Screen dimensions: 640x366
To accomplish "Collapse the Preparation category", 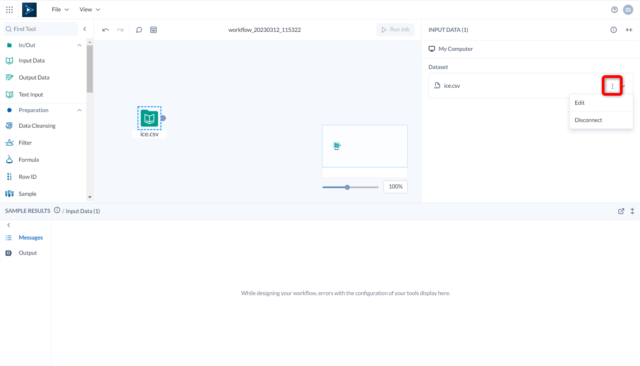I will click(79, 110).
